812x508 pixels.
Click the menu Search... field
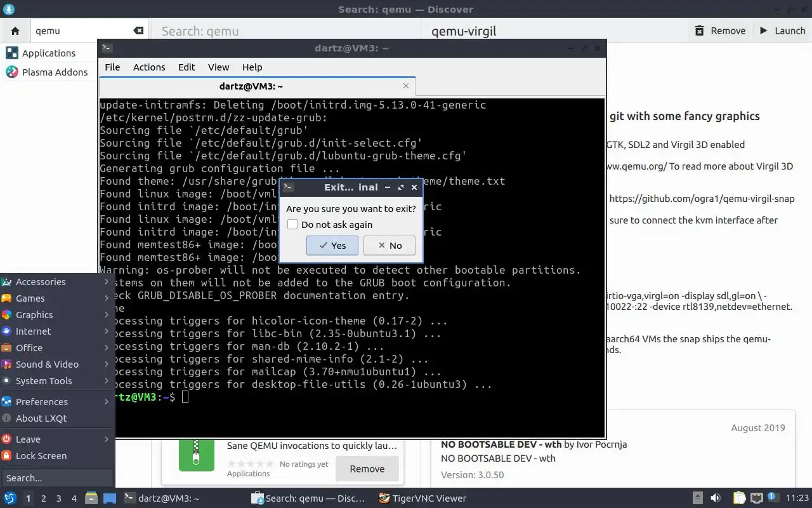(x=57, y=478)
